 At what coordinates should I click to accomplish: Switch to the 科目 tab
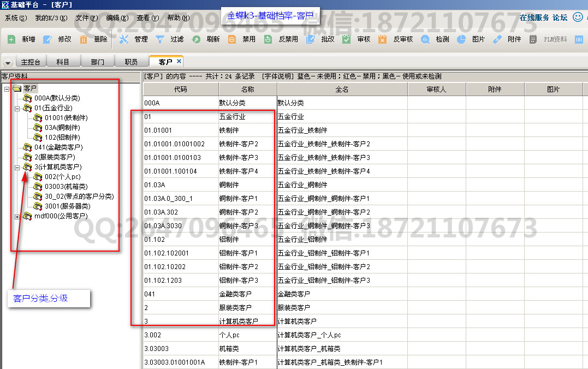63,62
